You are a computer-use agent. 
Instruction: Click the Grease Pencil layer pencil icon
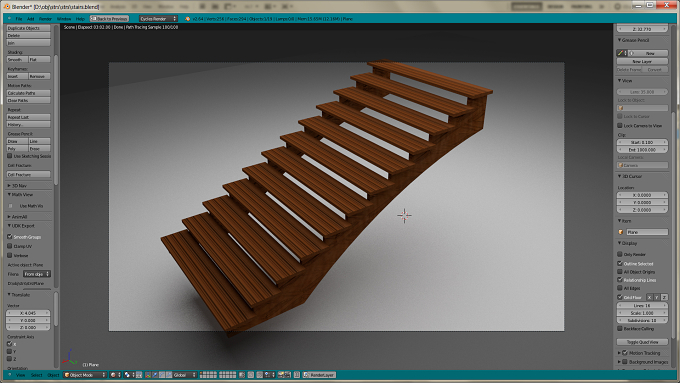pos(621,53)
